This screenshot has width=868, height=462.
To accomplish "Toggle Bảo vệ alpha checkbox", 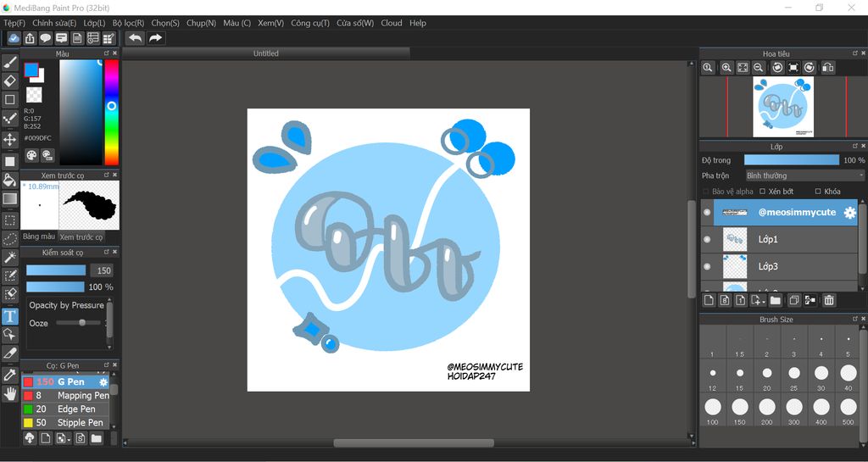I will [x=706, y=192].
